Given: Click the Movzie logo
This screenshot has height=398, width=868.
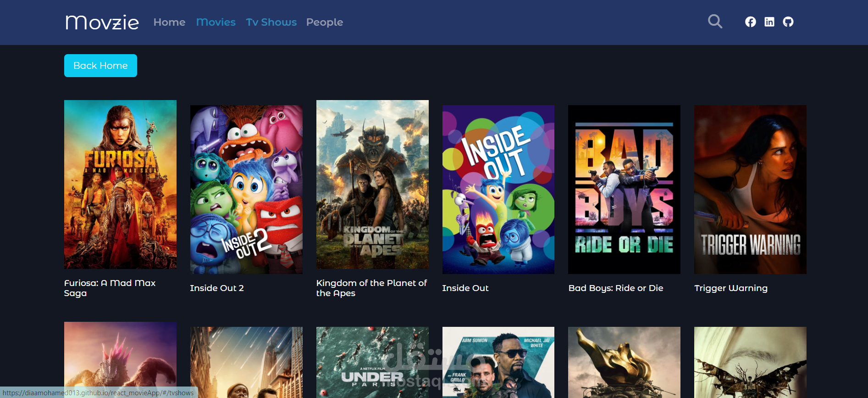Looking at the screenshot, I should pyautogui.click(x=102, y=22).
